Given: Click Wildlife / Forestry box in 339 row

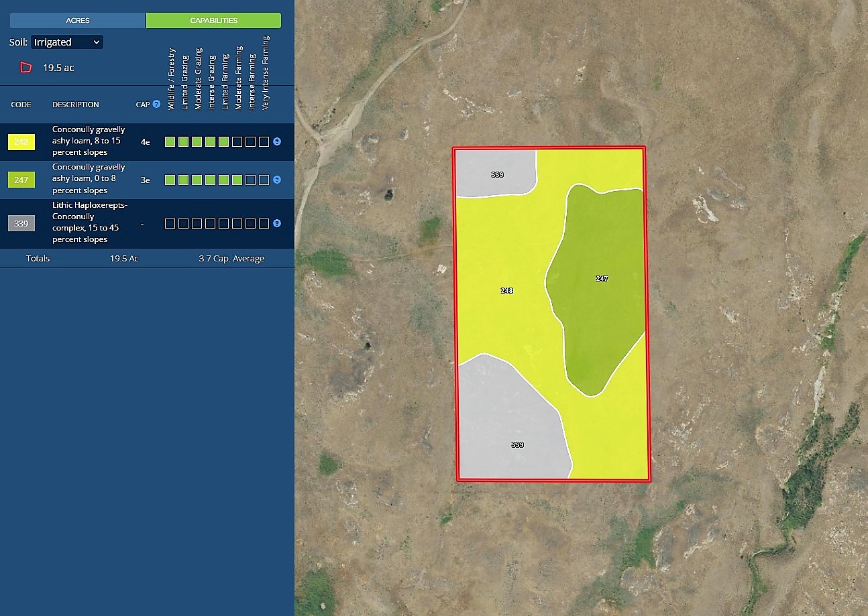Looking at the screenshot, I should [x=170, y=223].
